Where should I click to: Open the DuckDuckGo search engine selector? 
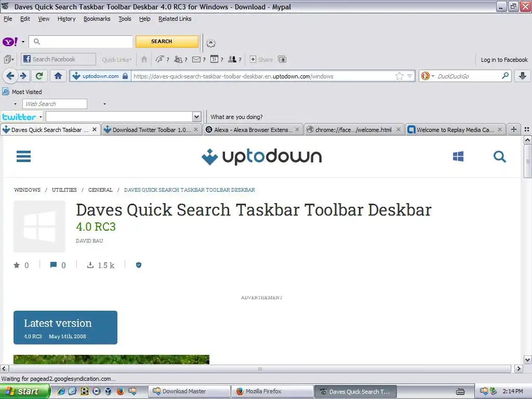click(x=428, y=76)
